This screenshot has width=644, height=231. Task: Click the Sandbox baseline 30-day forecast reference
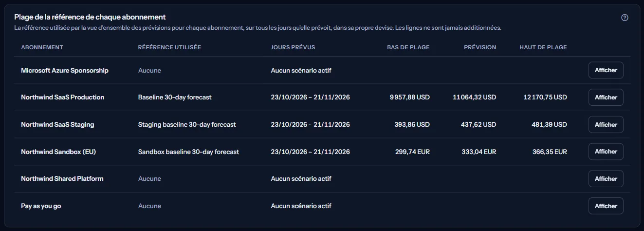189,152
